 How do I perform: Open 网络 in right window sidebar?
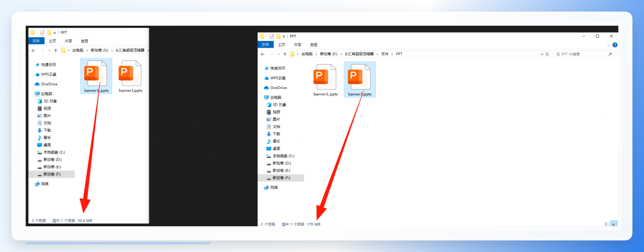coord(271,188)
